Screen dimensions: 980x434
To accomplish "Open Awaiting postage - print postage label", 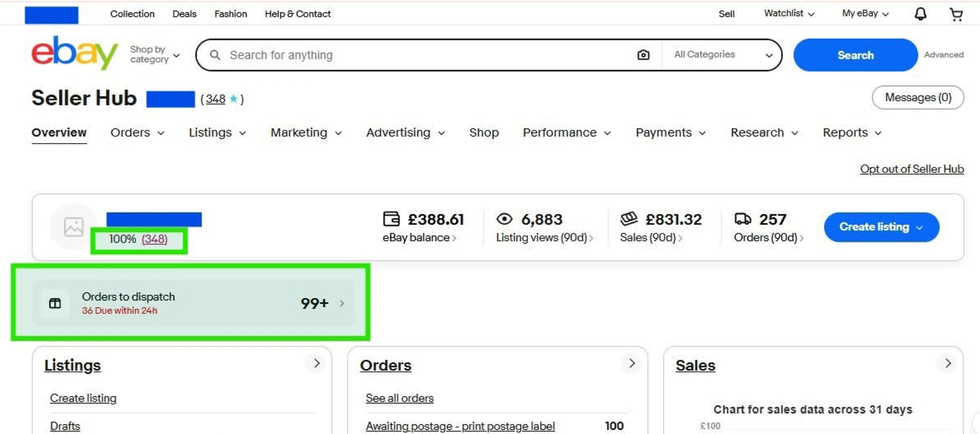I will pos(460,426).
